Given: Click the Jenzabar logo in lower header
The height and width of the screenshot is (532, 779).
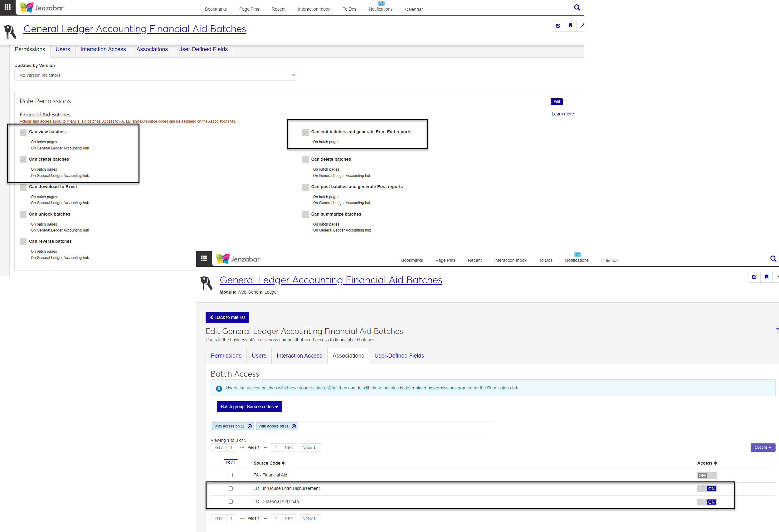Looking at the screenshot, I should [238, 259].
